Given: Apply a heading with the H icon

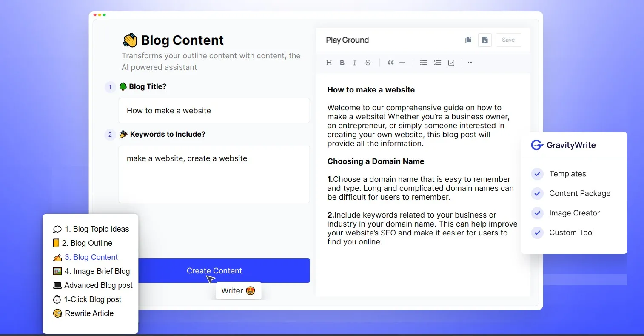Looking at the screenshot, I should pyautogui.click(x=329, y=63).
